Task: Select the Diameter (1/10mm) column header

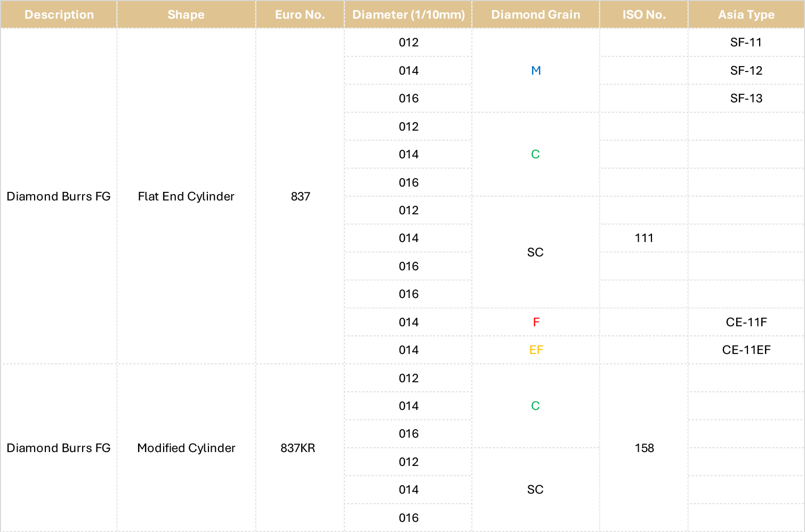Action: tap(408, 14)
